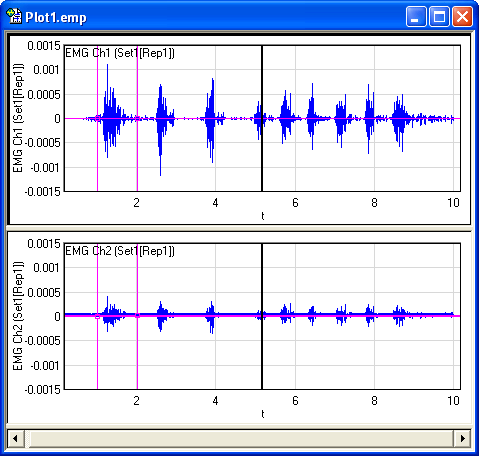Select second magenta cursor handle in Ch1 plot
479x456 pixels.
click(137, 118)
